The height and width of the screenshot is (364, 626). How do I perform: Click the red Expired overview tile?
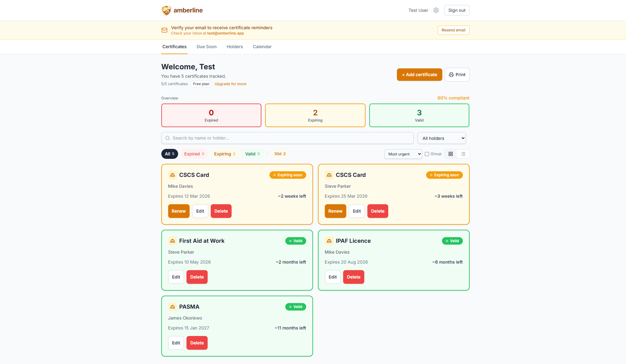211,115
